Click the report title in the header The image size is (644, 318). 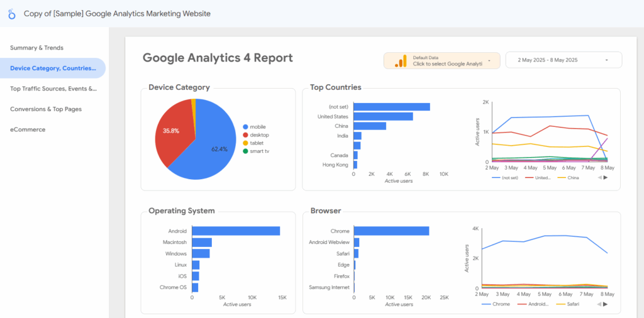[117, 14]
